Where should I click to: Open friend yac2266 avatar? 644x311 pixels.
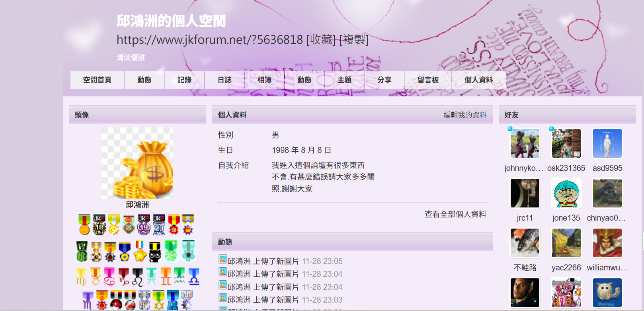coord(566,243)
